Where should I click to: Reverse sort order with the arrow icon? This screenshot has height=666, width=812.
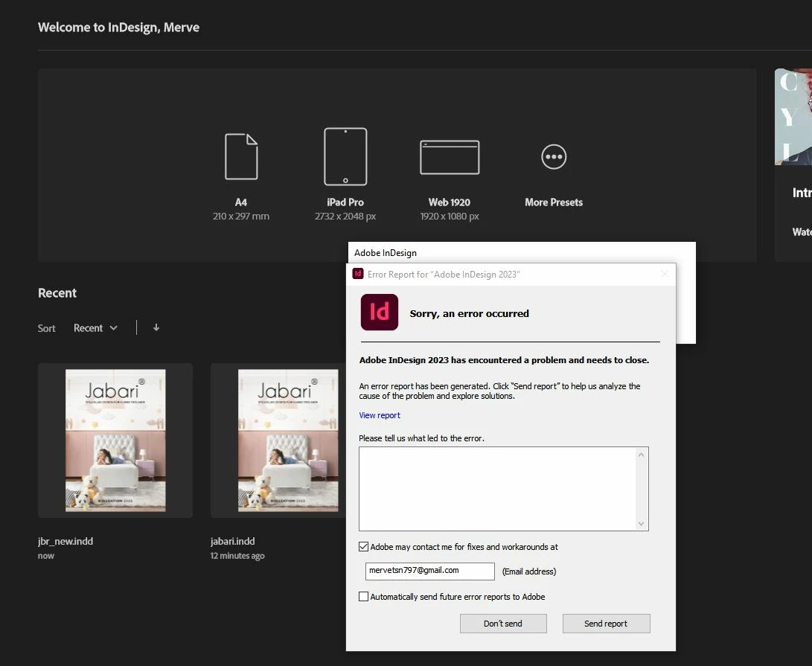click(x=156, y=327)
